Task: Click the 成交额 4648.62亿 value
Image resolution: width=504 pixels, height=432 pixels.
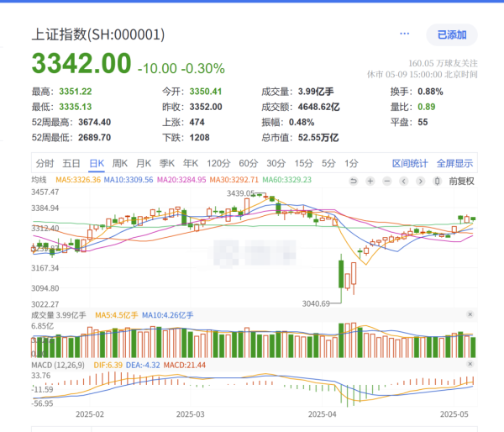Action: pyautogui.click(x=318, y=107)
